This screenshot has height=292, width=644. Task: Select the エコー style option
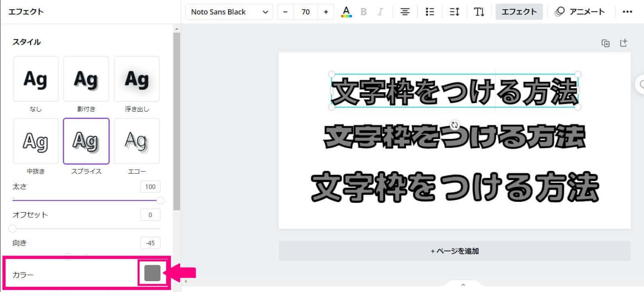[x=137, y=141]
